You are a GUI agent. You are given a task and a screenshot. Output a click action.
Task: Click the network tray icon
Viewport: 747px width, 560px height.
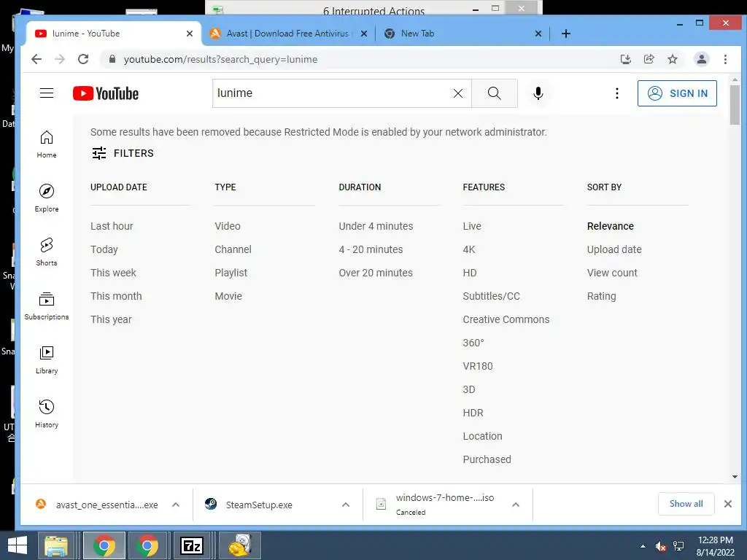coord(678,546)
